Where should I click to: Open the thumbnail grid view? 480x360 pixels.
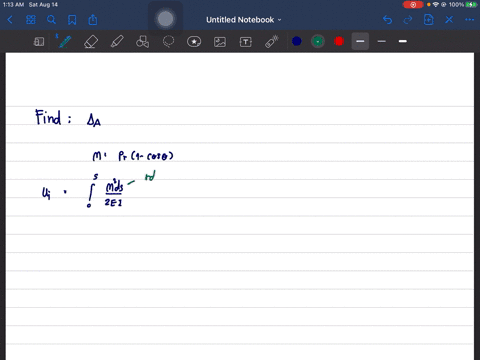(31, 20)
